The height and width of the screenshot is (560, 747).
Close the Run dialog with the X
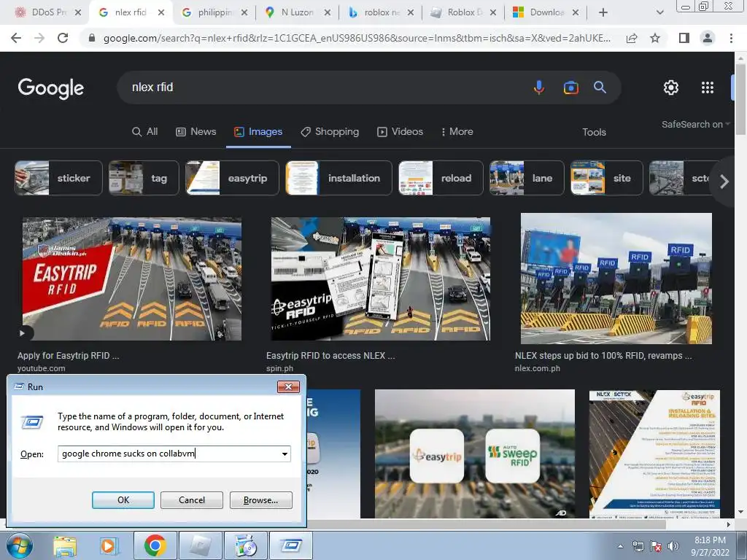tap(288, 386)
